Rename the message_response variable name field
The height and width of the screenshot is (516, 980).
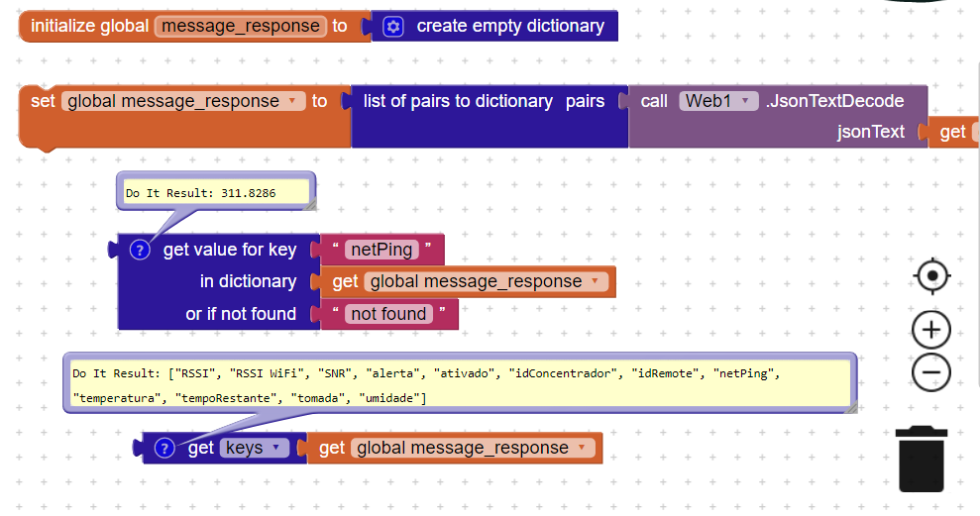(241, 27)
